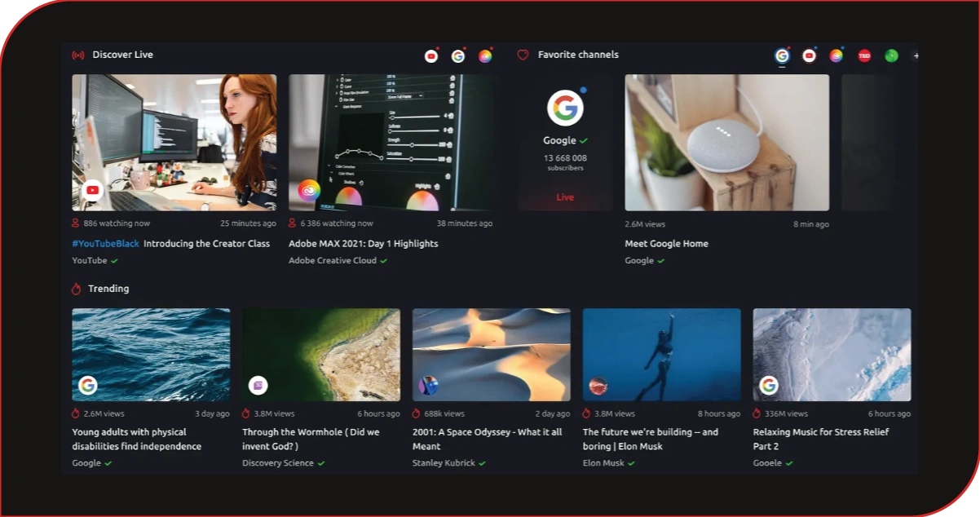Open ocean waves thumbnail for Young adults video
980x517 pixels.
[x=151, y=355]
